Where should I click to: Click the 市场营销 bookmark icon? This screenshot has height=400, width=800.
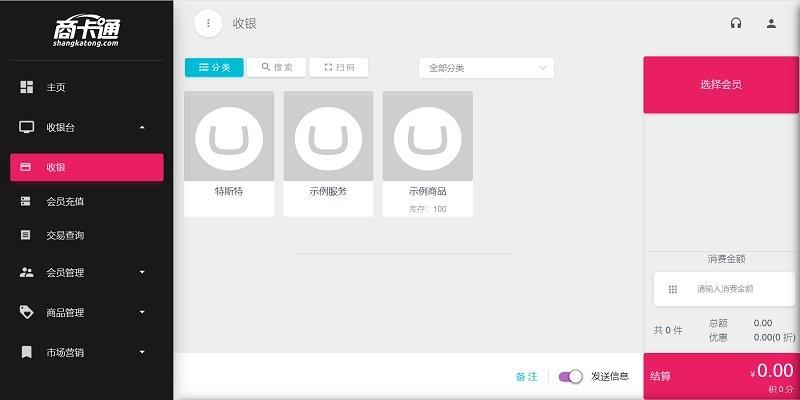[27, 352]
